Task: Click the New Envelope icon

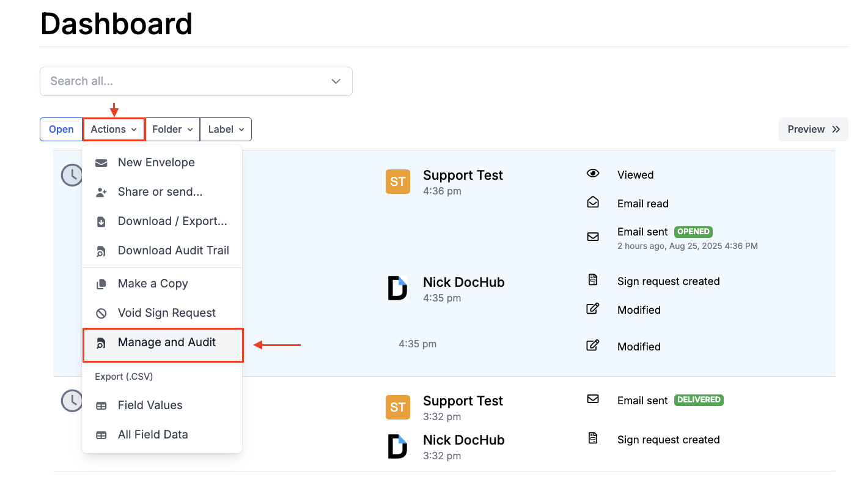Action: [x=101, y=163]
